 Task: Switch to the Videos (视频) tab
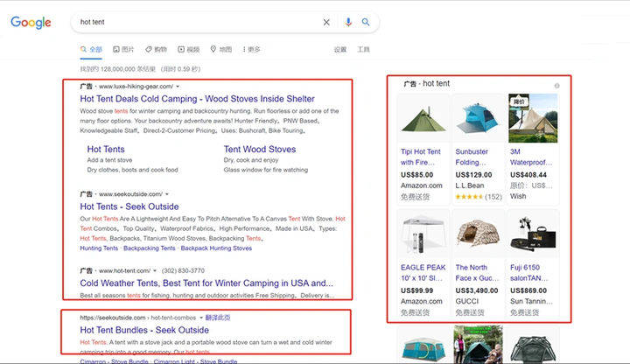[x=189, y=49]
